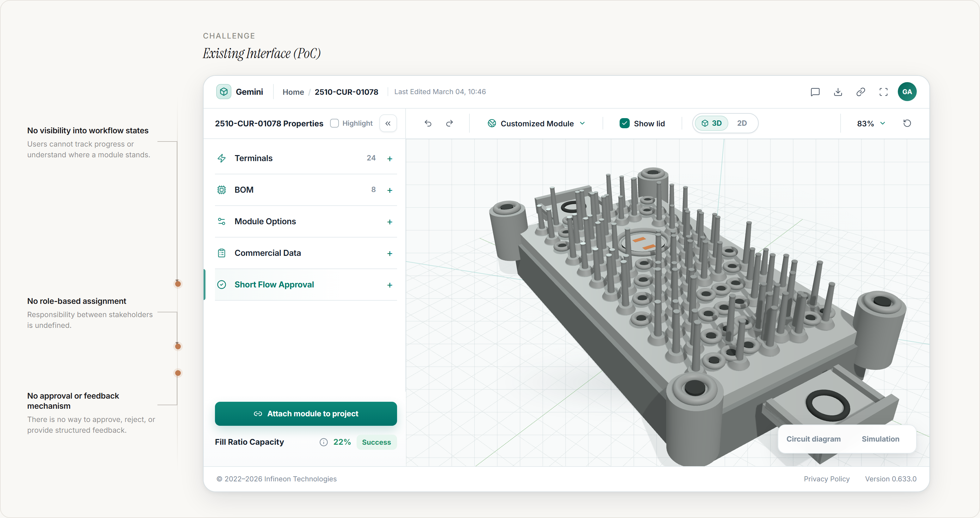Switch the view to 3D

[711, 123]
